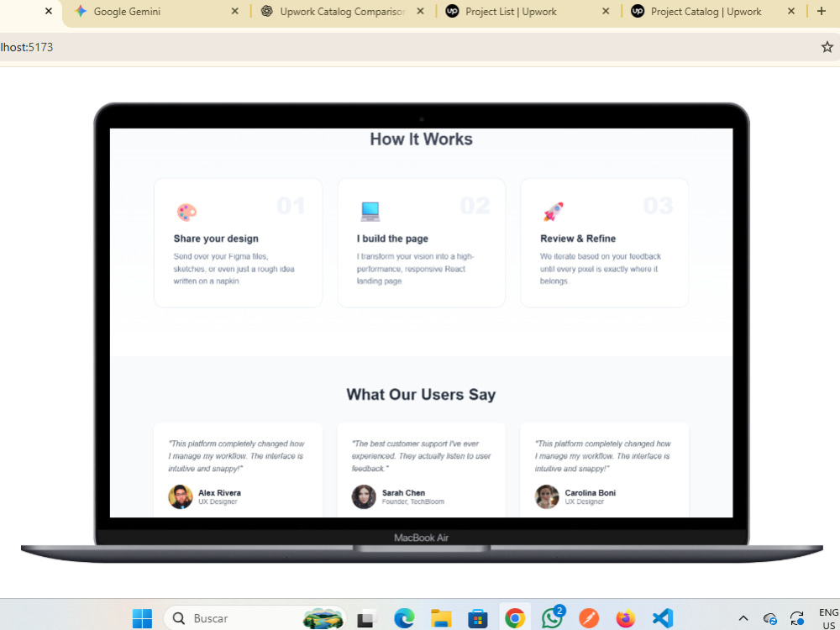Click Sarah Chen's customer support testimonial quote
Screen dimensions: 840x630
(421, 456)
